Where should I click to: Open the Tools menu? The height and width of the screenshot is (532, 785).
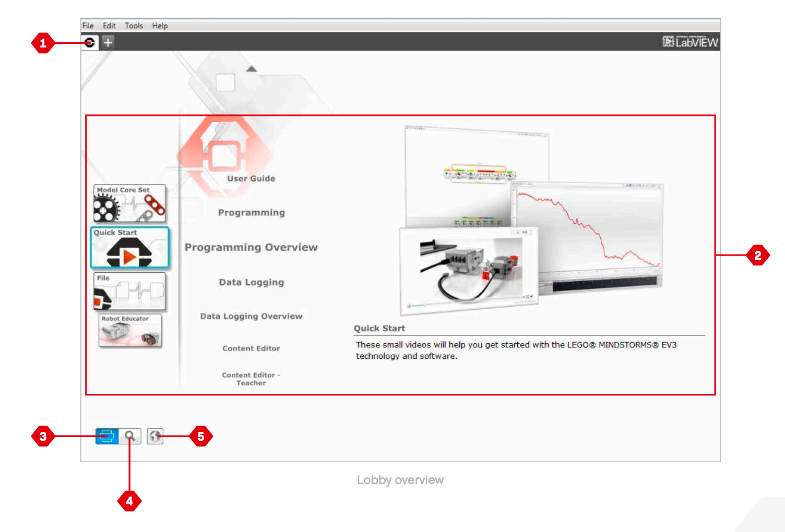pyautogui.click(x=134, y=25)
